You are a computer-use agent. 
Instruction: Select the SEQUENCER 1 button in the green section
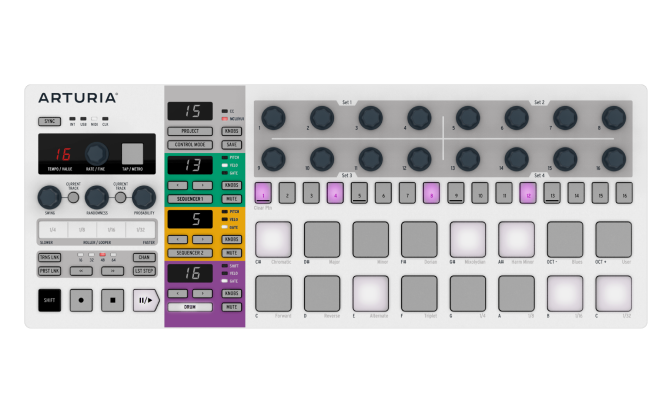click(190, 199)
